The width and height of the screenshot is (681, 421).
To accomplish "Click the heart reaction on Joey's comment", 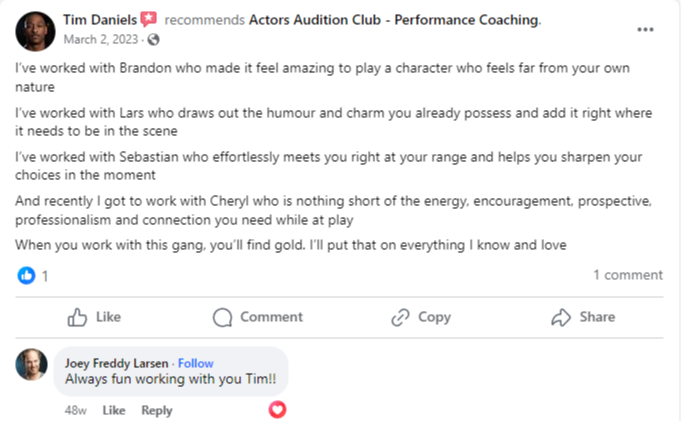I will point(278,409).
